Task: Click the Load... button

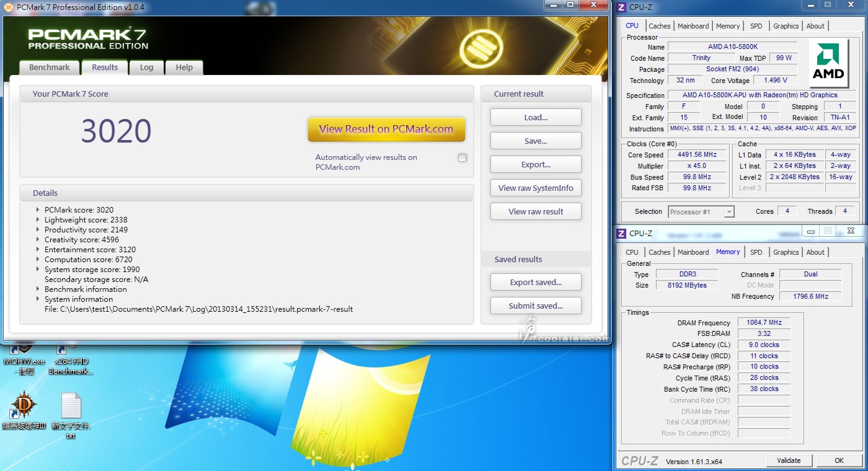Action: [x=536, y=117]
